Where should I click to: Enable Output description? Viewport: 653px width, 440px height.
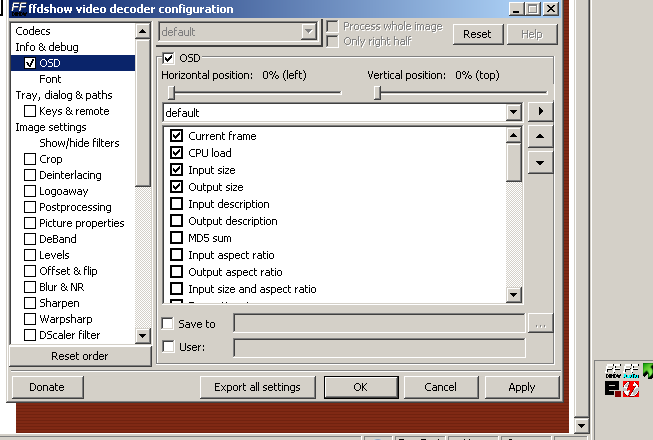click(177, 221)
